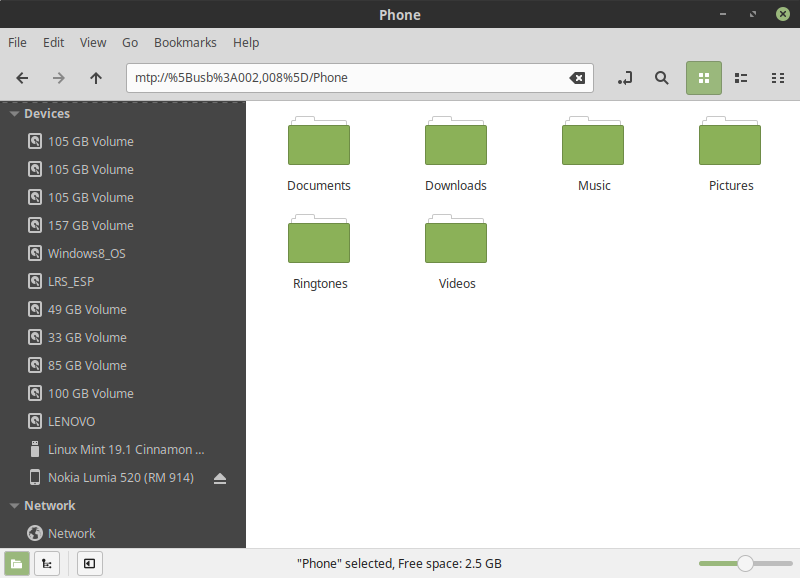The image size is (800, 578).
Task: Click the Linux Mint USB stick icon
Action: pyautogui.click(x=35, y=449)
